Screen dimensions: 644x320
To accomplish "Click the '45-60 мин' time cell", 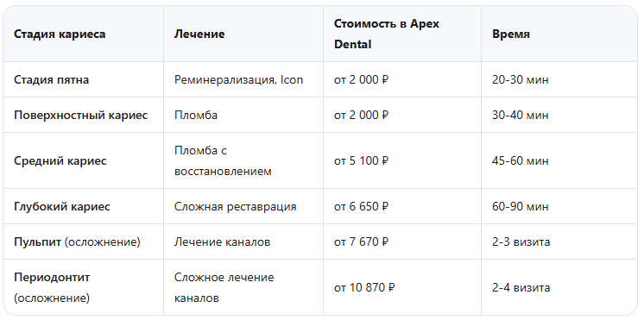I will [x=520, y=160].
